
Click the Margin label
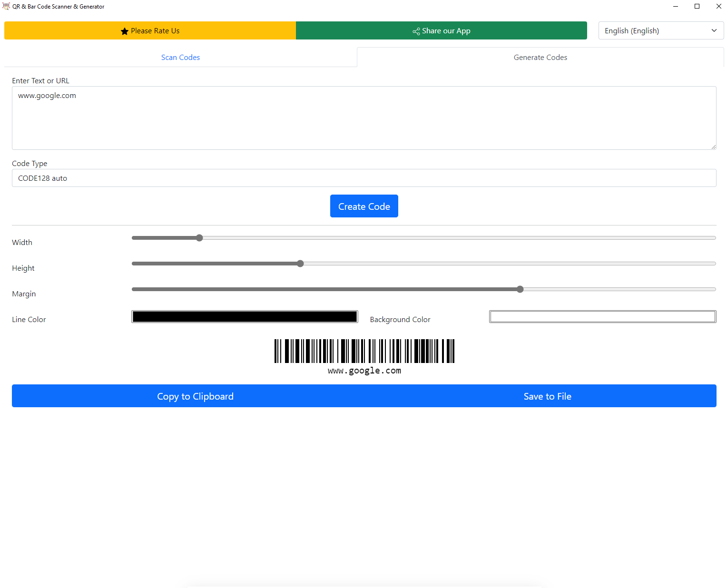(24, 294)
